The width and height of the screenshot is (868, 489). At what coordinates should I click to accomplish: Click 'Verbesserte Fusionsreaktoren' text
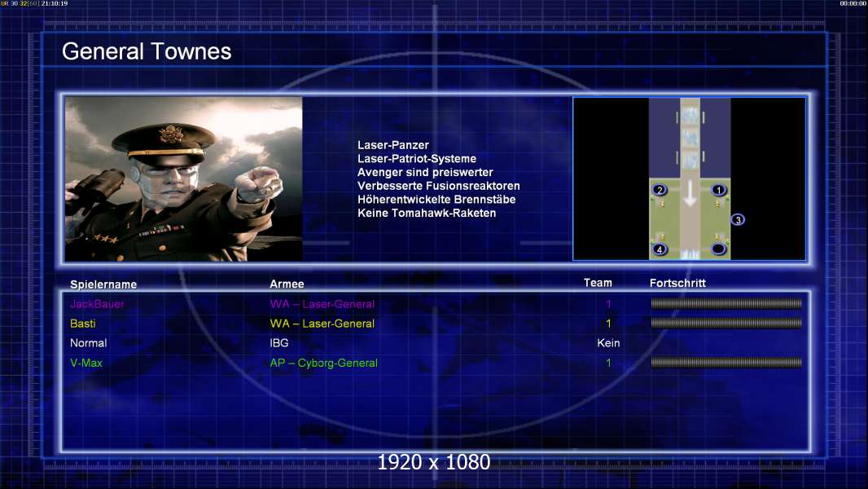[x=438, y=186]
